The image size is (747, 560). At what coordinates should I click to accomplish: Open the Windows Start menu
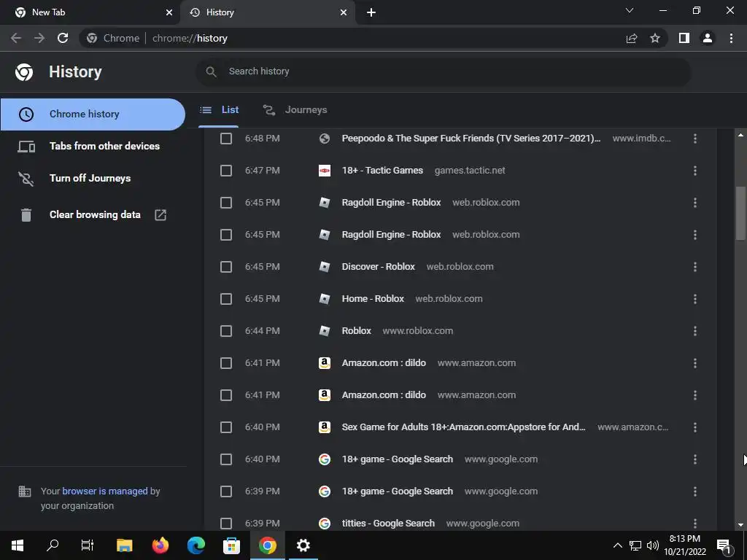pos(18,545)
